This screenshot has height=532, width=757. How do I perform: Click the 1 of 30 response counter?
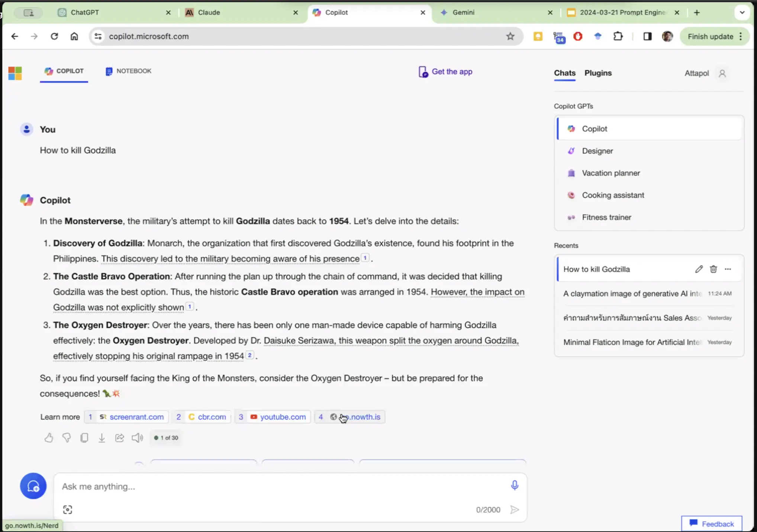click(x=166, y=438)
